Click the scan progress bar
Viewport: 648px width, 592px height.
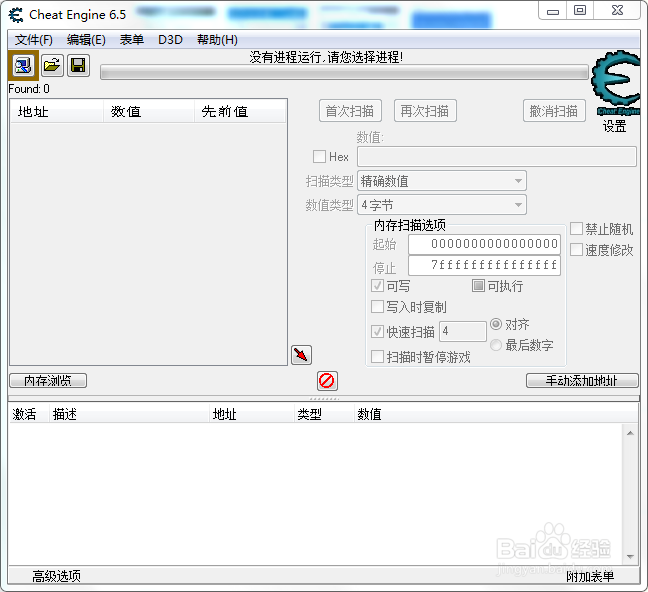tap(344, 74)
